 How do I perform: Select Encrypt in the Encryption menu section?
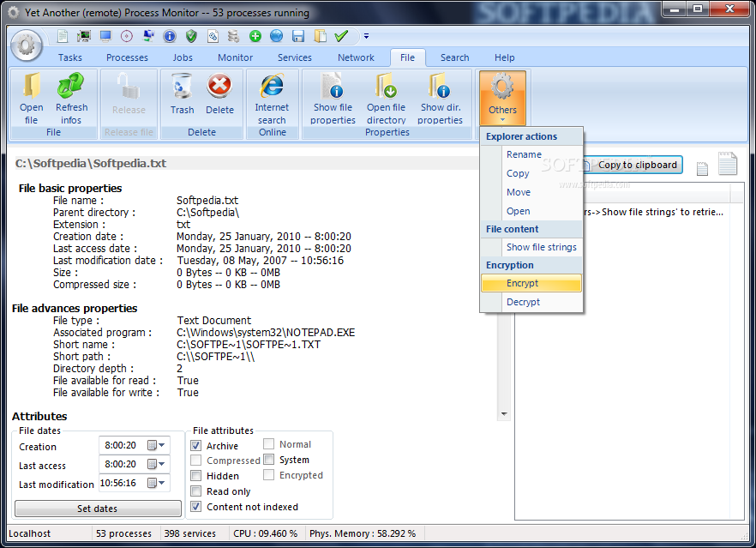pyautogui.click(x=531, y=283)
